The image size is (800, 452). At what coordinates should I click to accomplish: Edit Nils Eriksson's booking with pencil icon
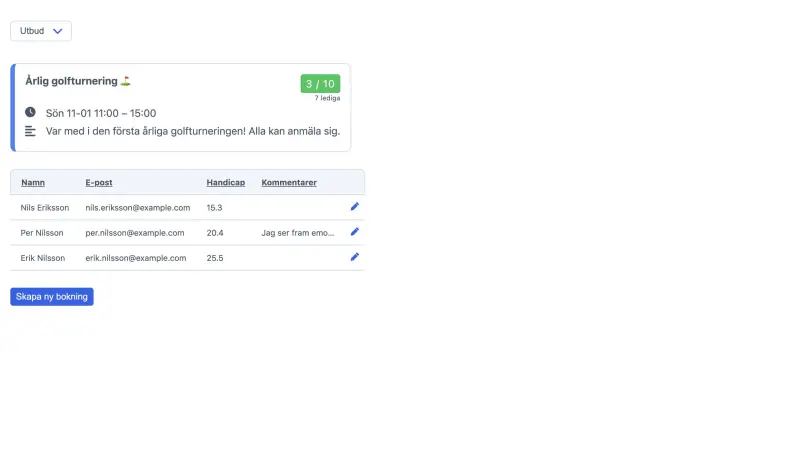(355, 207)
